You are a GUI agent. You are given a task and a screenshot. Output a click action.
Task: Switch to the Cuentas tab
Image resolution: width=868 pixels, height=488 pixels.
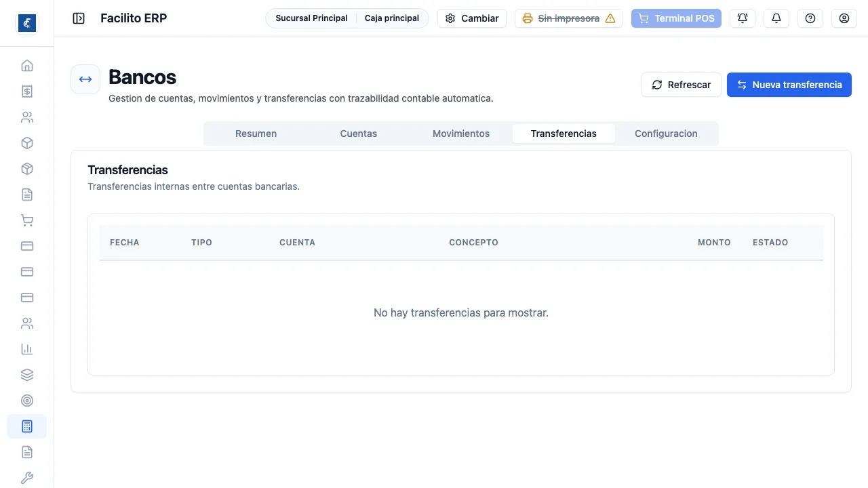(x=359, y=134)
